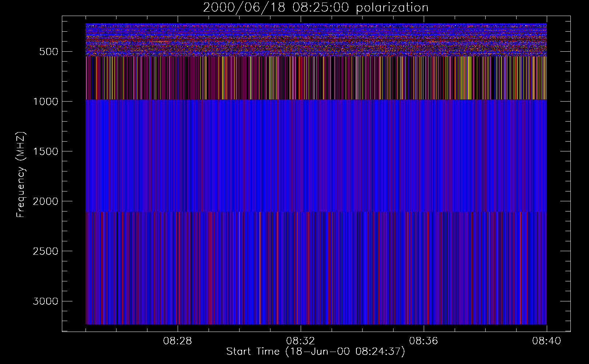This screenshot has height=364, width=589.
Task: Select the 2000 frequency tick label
Action: pyautogui.click(x=46, y=201)
